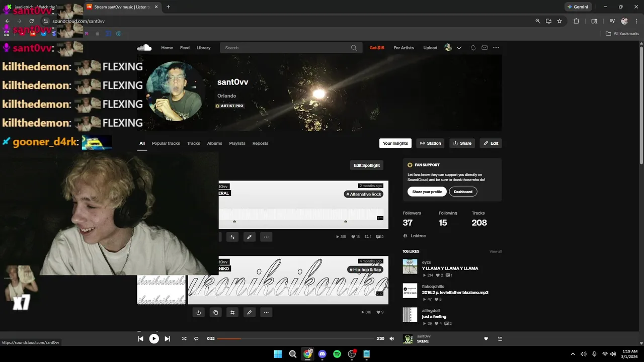644x362 pixels.
Task: Open Chrome media controls icon
Action: click(x=612, y=21)
